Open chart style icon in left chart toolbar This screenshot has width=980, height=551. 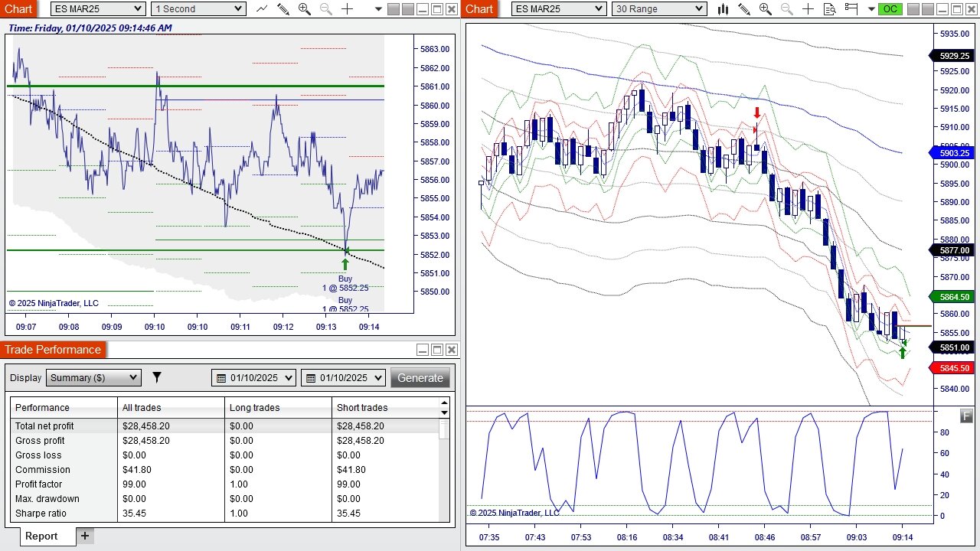click(262, 9)
